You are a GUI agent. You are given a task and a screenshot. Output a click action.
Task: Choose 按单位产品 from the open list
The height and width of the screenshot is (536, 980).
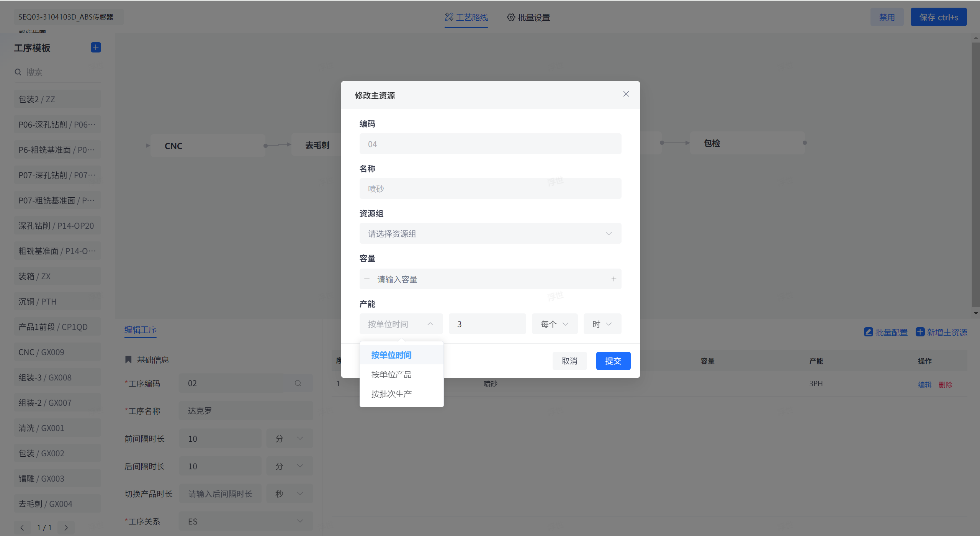[391, 374]
